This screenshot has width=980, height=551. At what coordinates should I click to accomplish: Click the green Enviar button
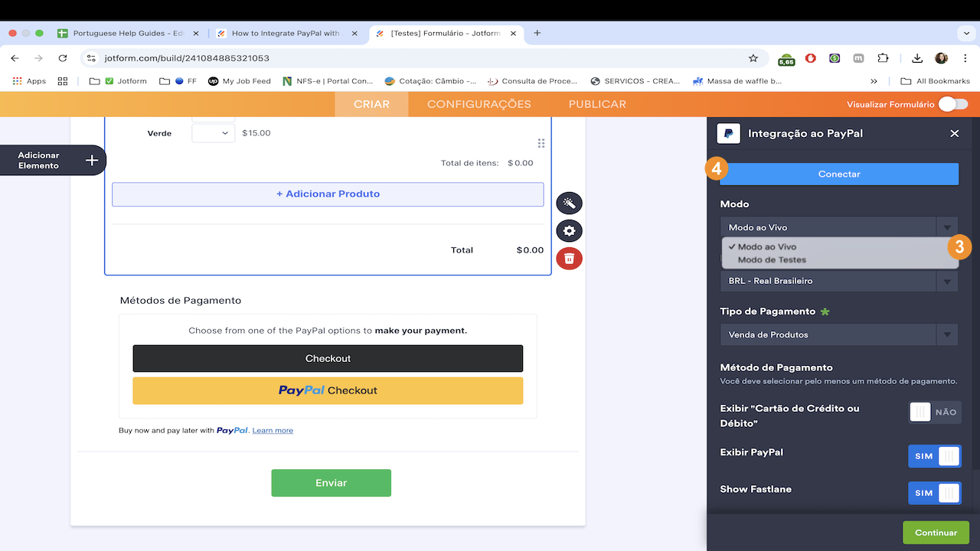331,483
